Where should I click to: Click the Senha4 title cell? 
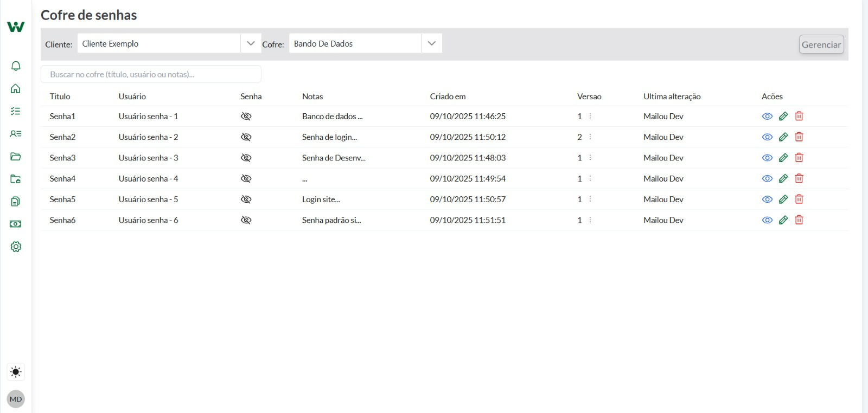click(x=63, y=179)
